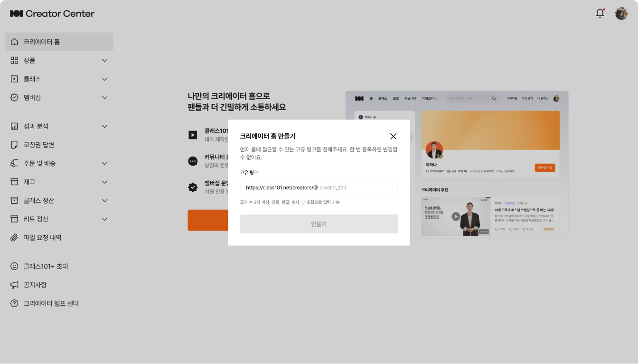Click the 주문 및 배송 delivery icon

click(14, 163)
